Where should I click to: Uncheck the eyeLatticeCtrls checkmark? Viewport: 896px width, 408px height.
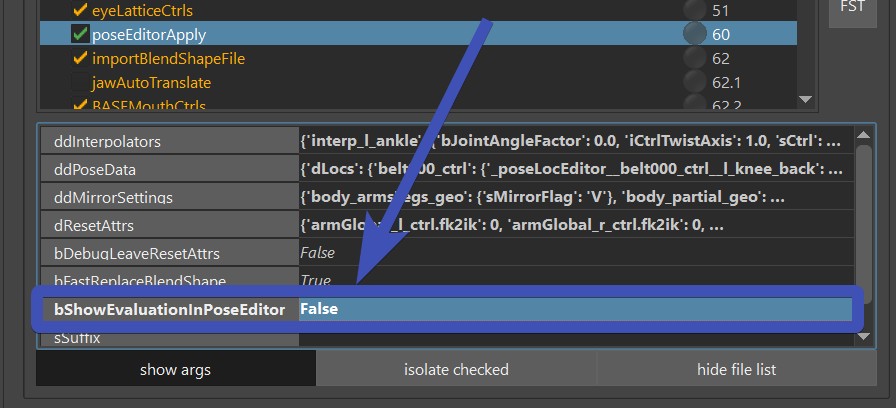coord(80,10)
